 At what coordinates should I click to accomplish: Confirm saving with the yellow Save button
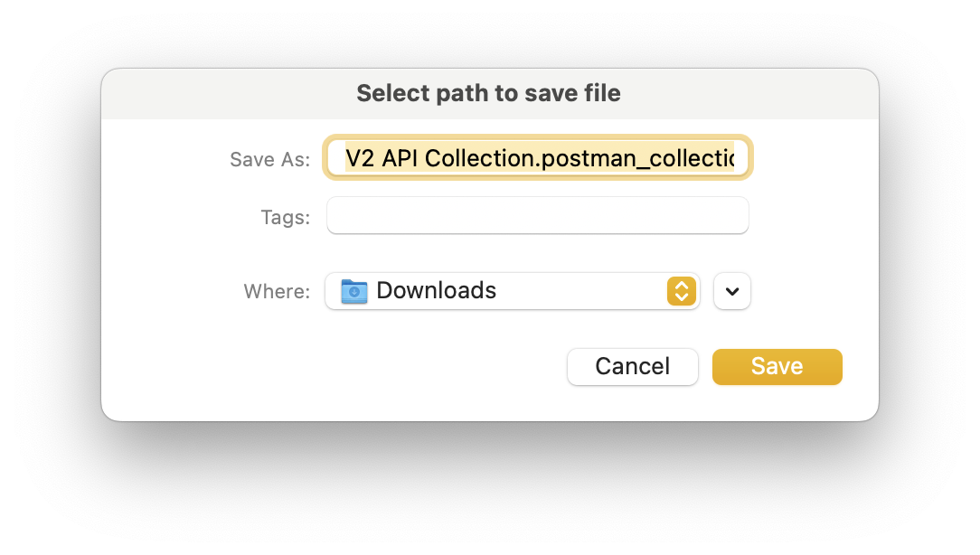click(777, 366)
